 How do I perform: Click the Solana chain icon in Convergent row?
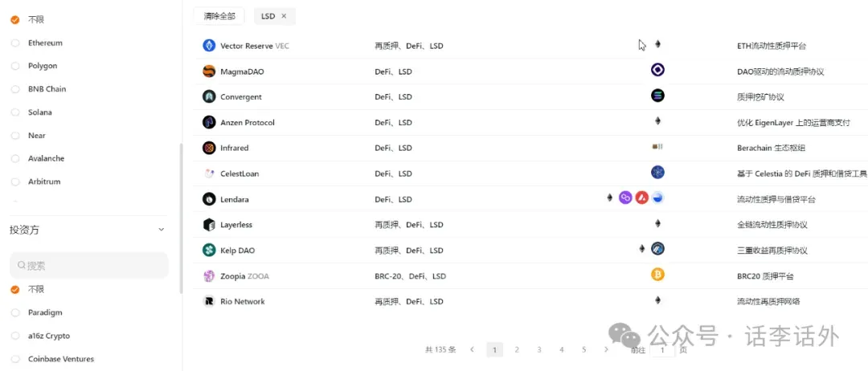[x=657, y=95]
